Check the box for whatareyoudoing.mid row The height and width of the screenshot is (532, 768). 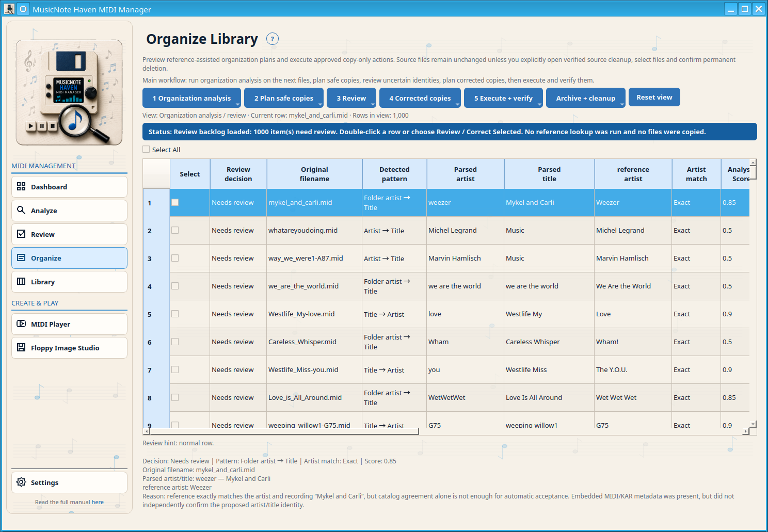175,230
